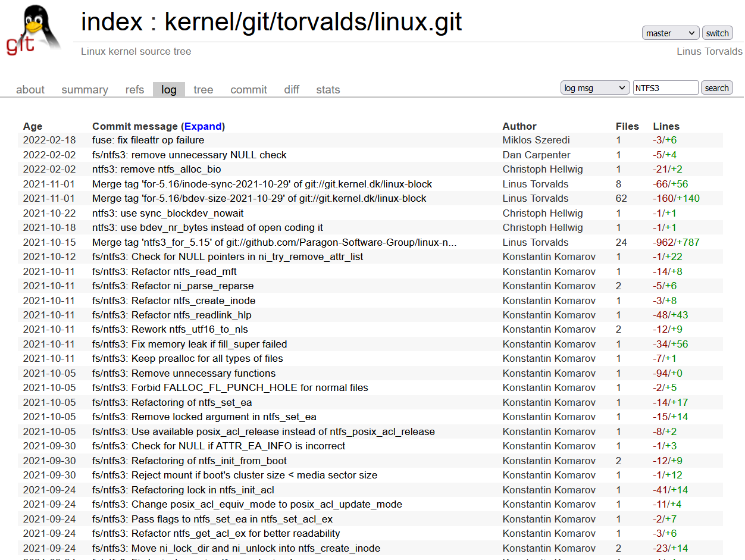
Task: Open 'Rework ntfs_utf16_to_nls' commit
Action: (x=170, y=330)
